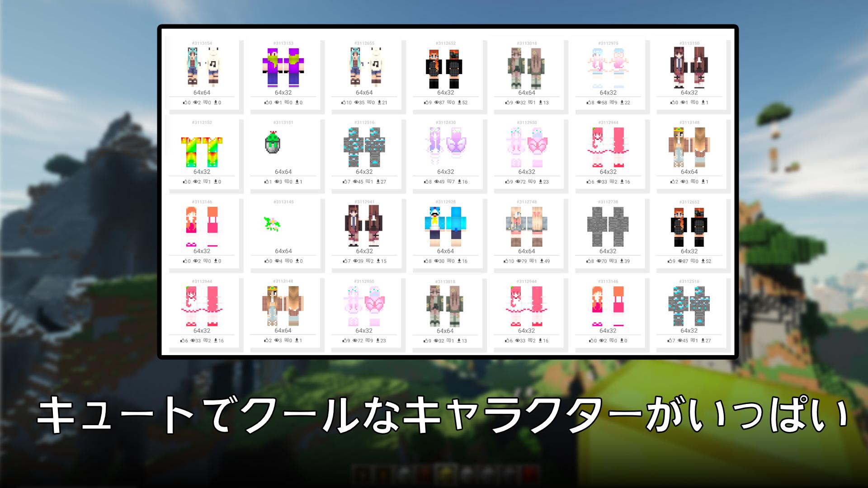Click the views eye icon on stone skin #3112738
The image size is (868, 488).
click(x=599, y=261)
